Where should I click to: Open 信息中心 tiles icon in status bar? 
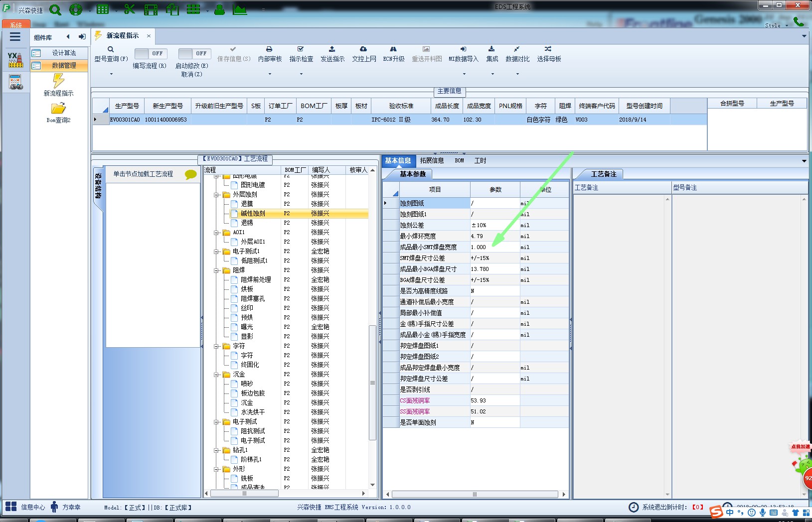pyautogui.click(x=11, y=507)
